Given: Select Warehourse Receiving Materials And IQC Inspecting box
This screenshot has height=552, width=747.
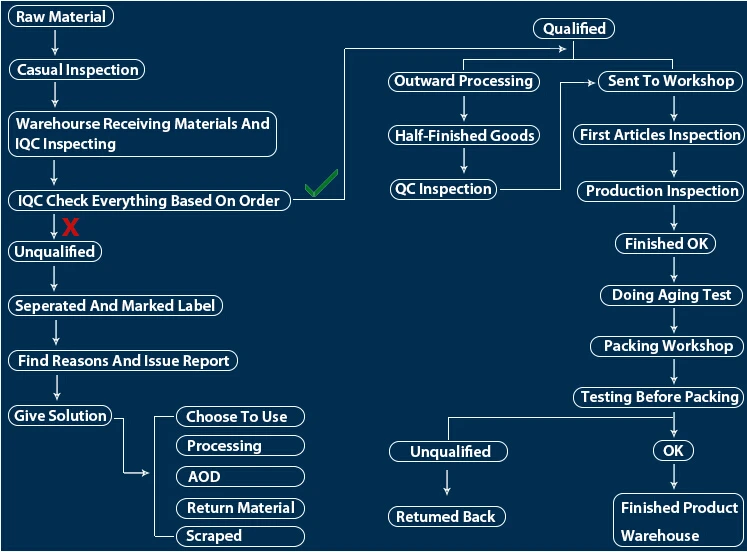Looking at the screenshot, I should tap(142, 134).
